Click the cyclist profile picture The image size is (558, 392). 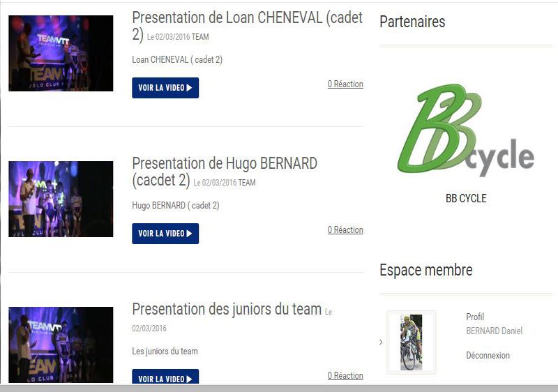coord(411,342)
